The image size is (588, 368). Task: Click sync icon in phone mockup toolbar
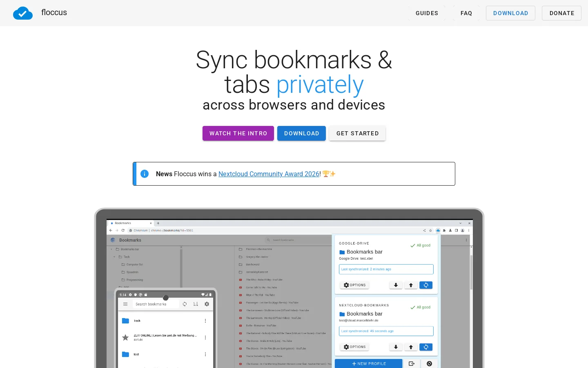pos(185,304)
